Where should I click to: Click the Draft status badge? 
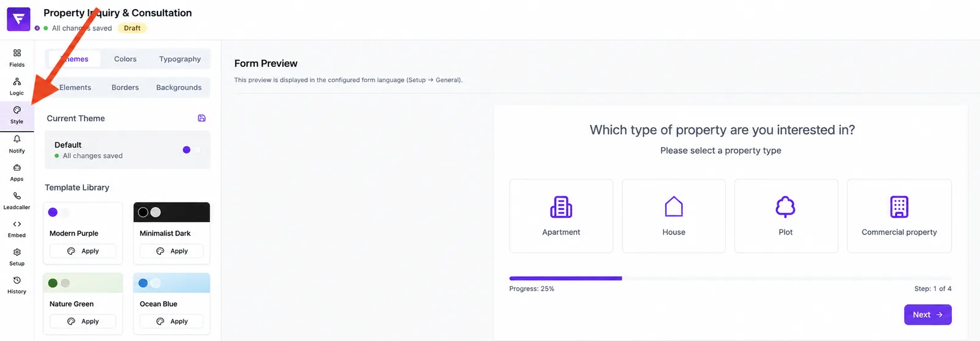click(132, 28)
